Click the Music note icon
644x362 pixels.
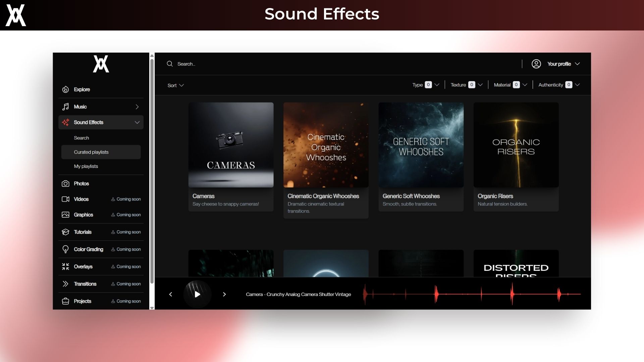(x=65, y=107)
